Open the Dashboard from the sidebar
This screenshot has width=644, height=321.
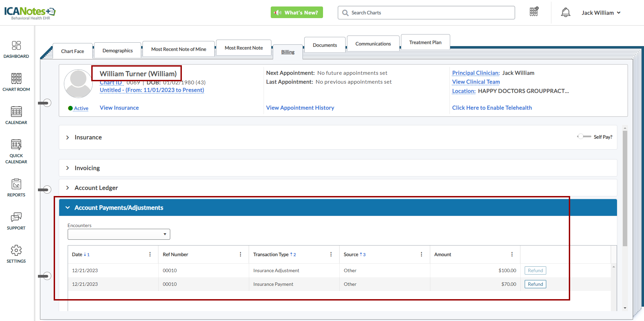[16, 49]
